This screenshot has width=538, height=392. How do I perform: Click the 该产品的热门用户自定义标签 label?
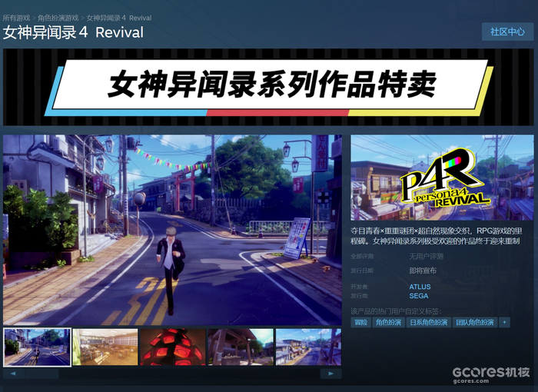pyautogui.click(x=396, y=311)
